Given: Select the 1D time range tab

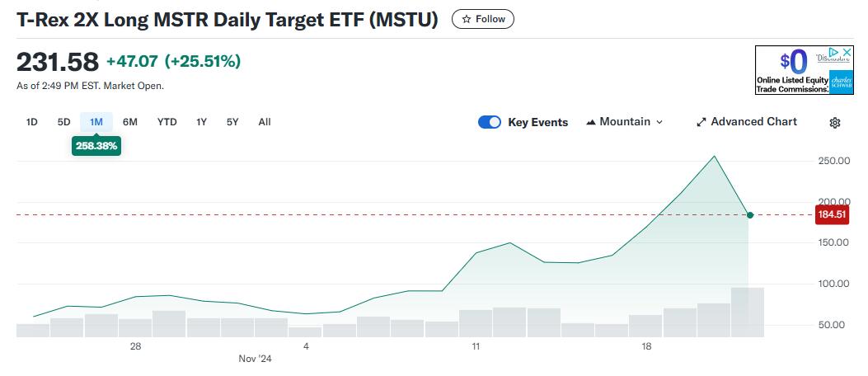Looking at the screenshot, I should click(32, 122).
